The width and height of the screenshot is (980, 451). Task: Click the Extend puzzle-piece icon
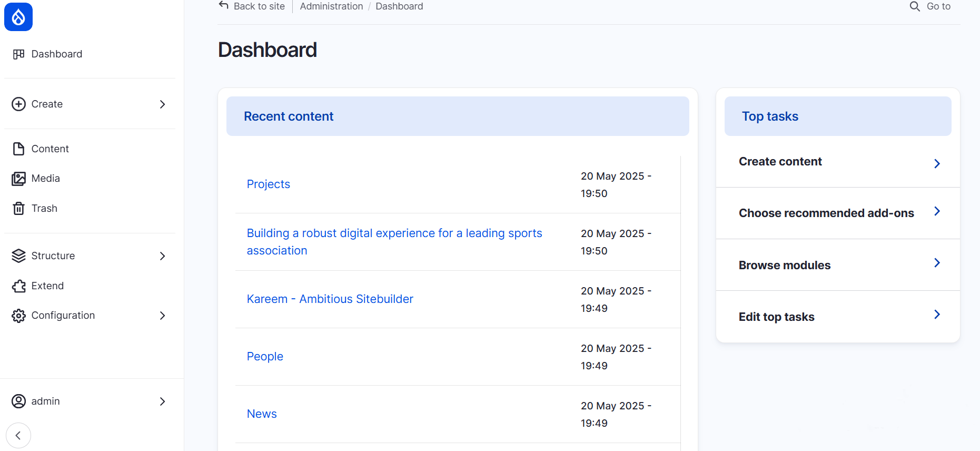point(19,286)
